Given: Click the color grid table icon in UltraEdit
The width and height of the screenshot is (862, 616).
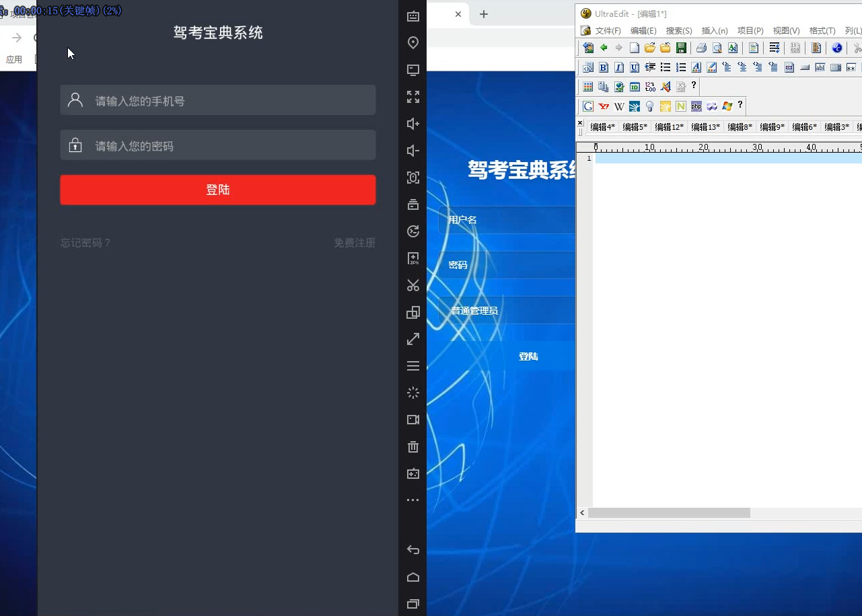Looking at the screenshot, I should (588, 87).
